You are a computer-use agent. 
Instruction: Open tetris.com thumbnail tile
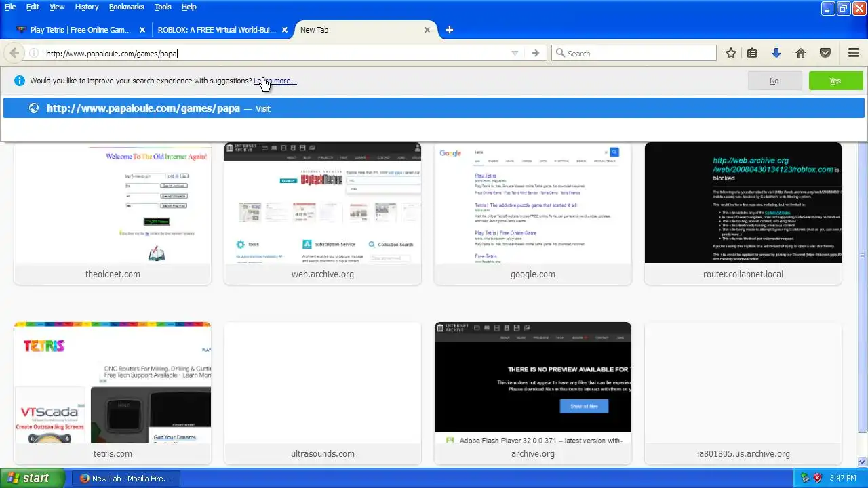pyautogui.click(x=113, y=393)
